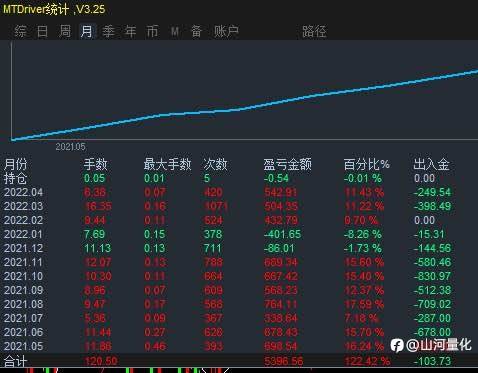Screen dimensions: 478x373
Task: Click the -0.54 profit value in 持仓 row
Action: [276, 178]
